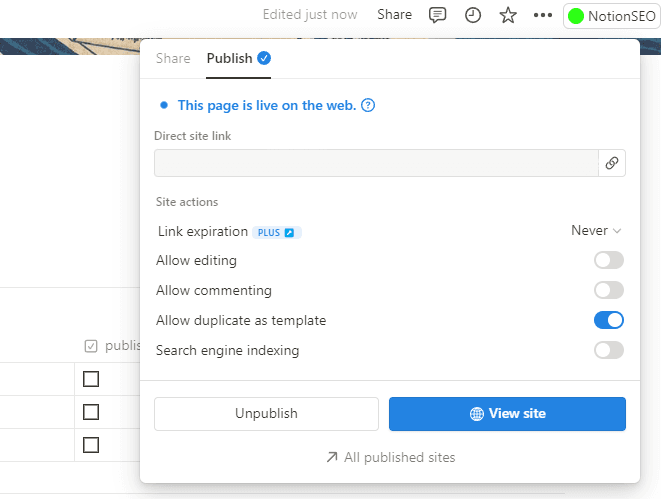Open the three-dot more options menu

[x=542, y=15]
